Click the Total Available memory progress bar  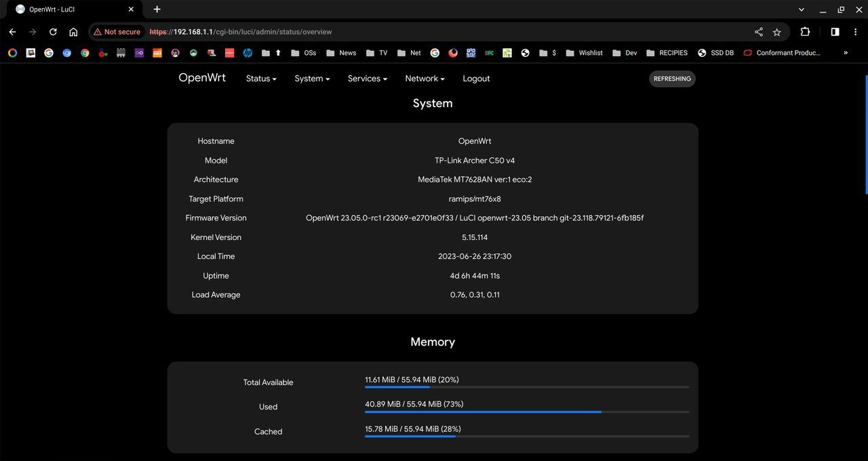[x=527, y=387]
